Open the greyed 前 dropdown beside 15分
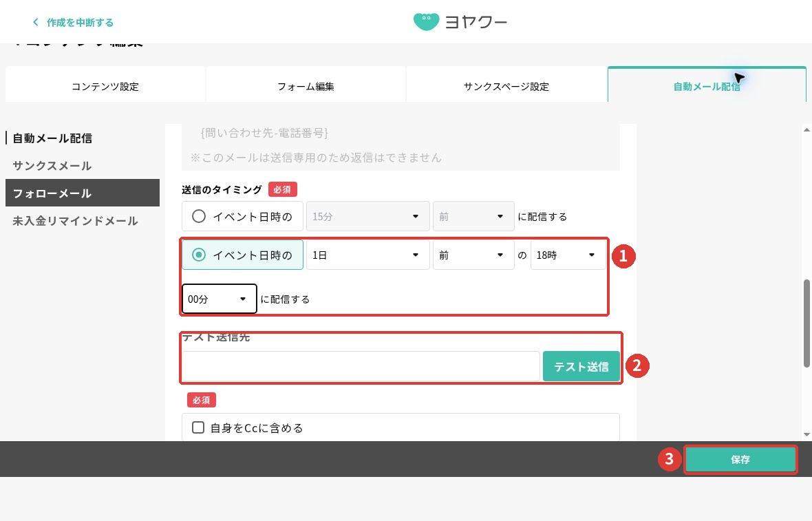Viewport: 812px width, 521px height. click(473, 216)
